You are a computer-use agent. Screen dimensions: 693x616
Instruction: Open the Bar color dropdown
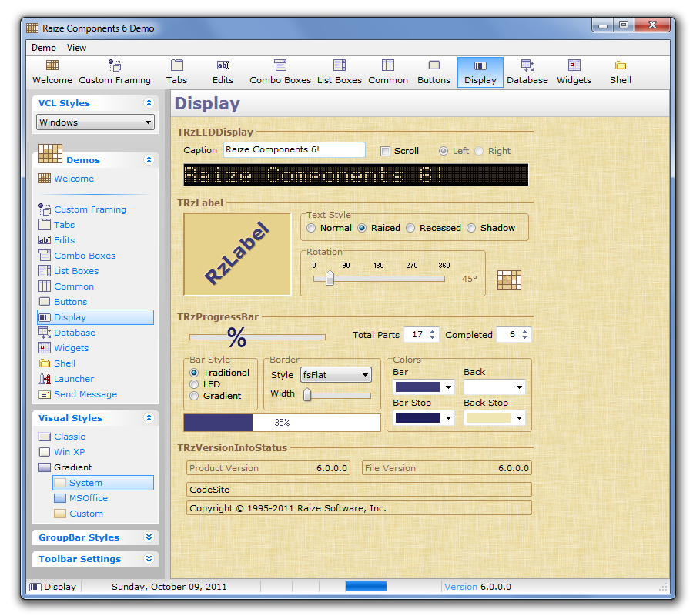pyautogui.click(x=448, y=387)
